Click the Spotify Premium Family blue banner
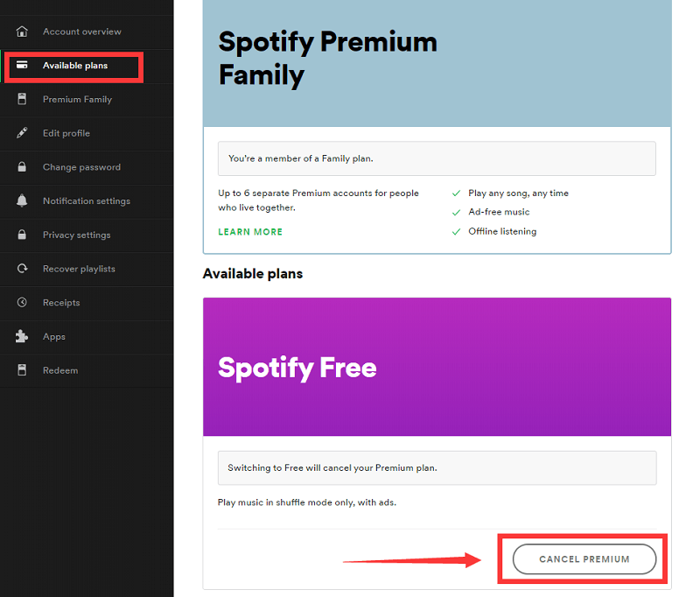 437,63
